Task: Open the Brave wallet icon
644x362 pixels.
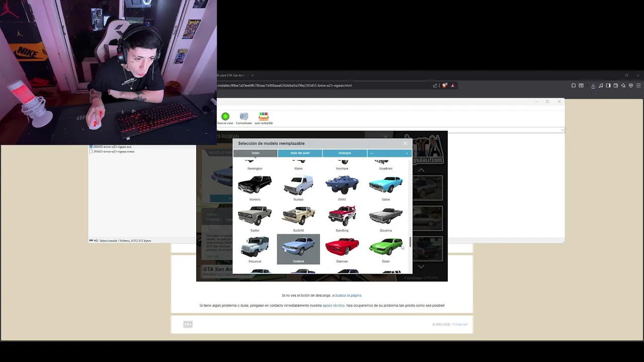Action: click(616, 85)
